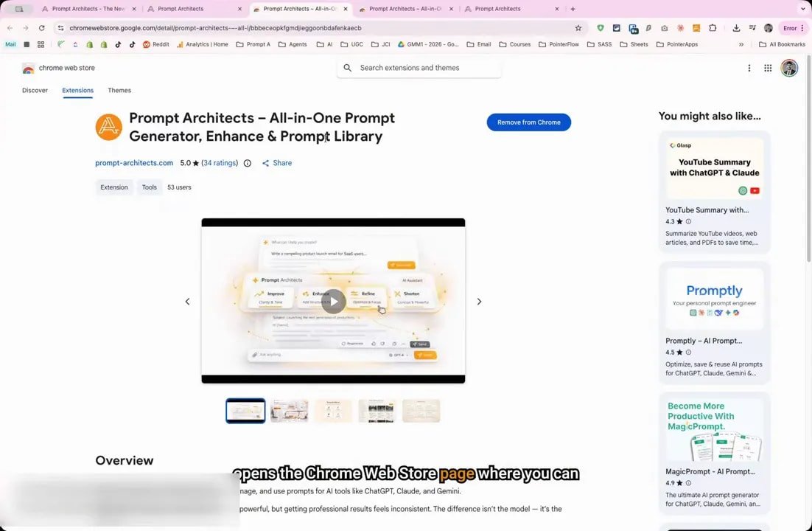The image size is (812, 531).
Task: Expand hidden bookmarks with double chevron
Action: click(x=741, y=44)
